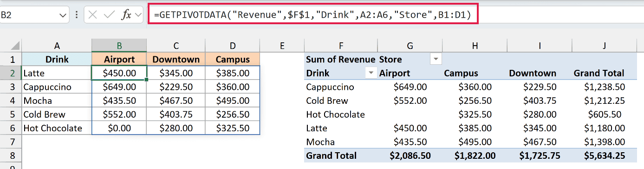Viewport: 644px width, 169px height.
Task: Select column A header
Action: point(57,46)
